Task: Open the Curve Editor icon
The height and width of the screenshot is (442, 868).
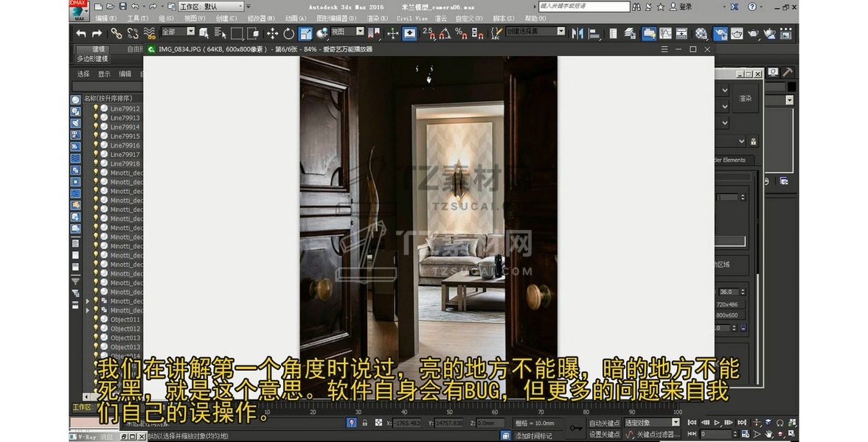Action: click(665, 34)
